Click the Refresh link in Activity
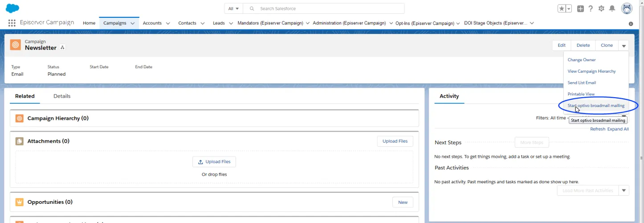Image resolution: width=644 pixels, height=223 pixels. tap(598, 129)
